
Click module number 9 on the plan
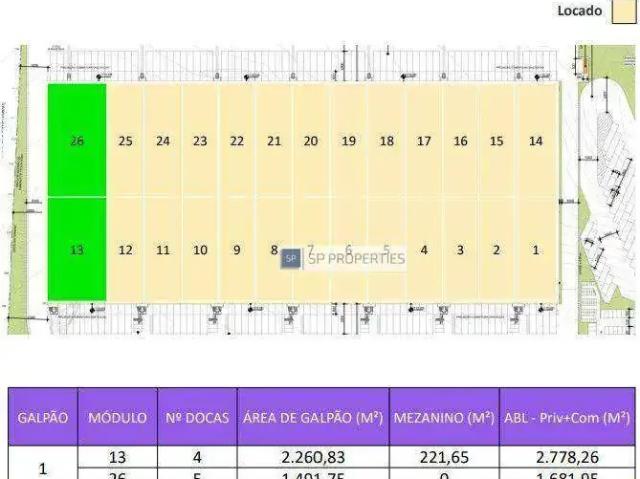[237, 250]
